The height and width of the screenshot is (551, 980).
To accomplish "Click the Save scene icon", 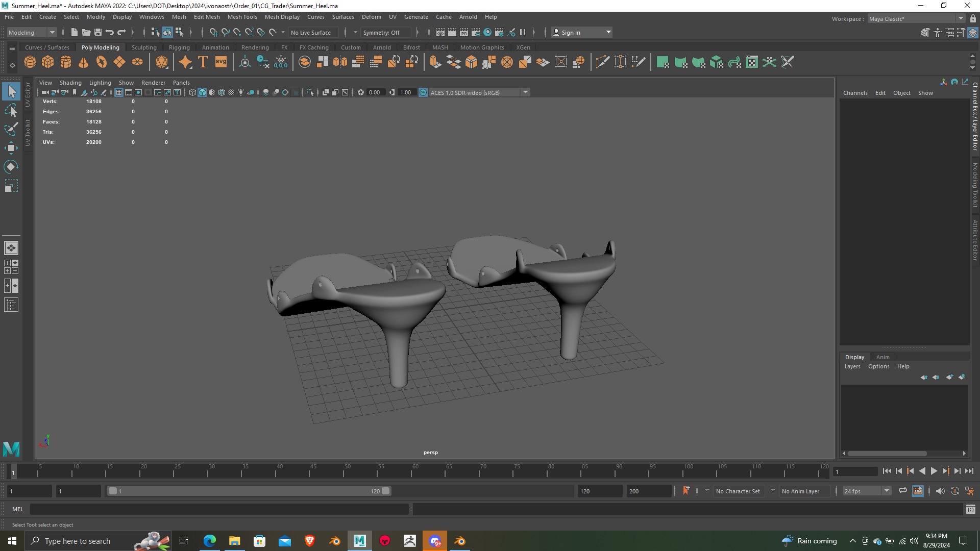I will [98, 32].
